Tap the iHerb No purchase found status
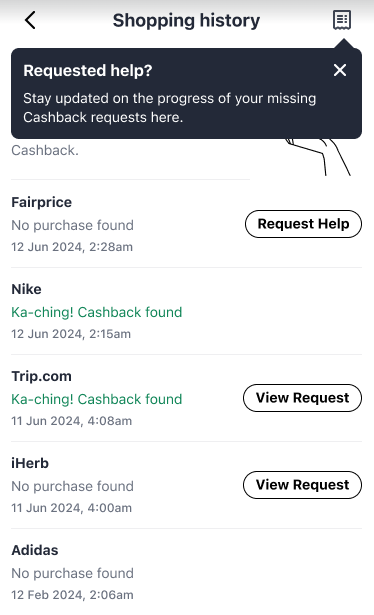 click(x=73, y=486)
